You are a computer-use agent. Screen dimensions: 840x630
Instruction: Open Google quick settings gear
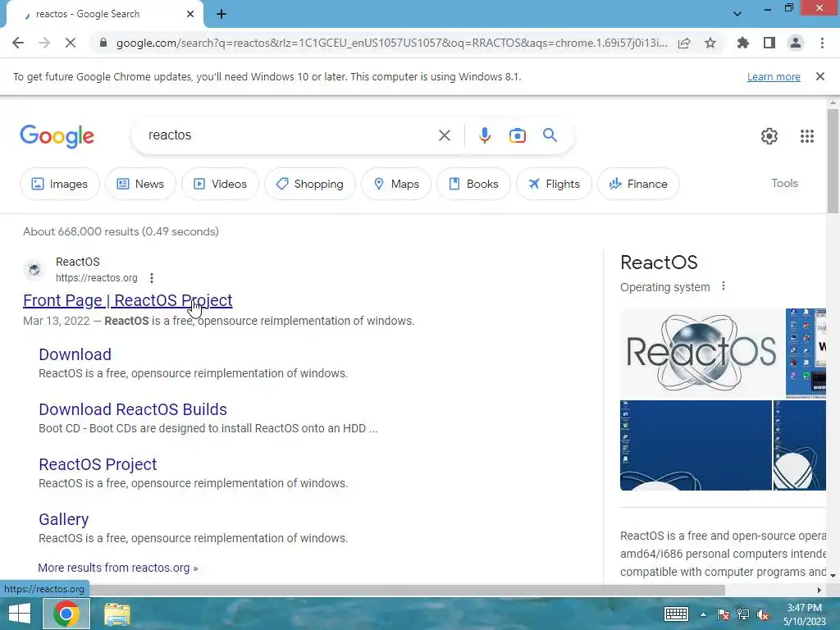coord(769,136)
